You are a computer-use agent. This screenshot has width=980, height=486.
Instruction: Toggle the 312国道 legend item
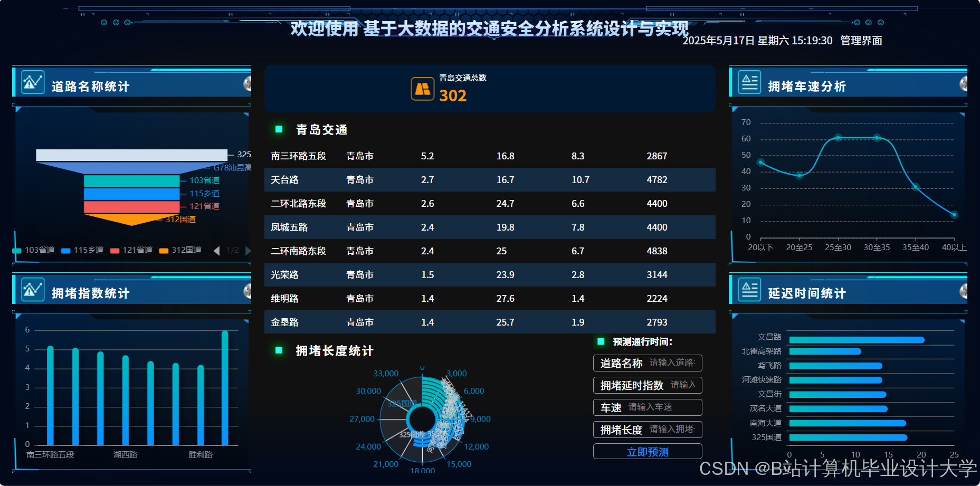tap(180, 250)
